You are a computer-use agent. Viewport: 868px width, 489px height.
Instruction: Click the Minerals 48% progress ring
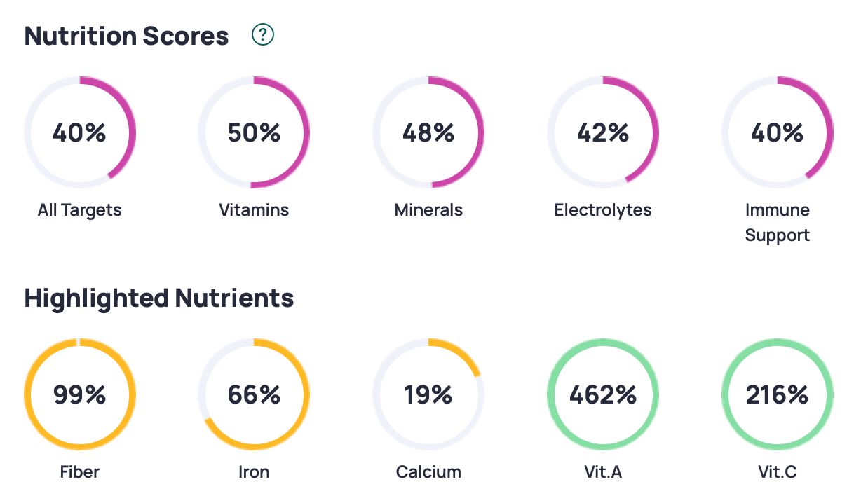[x=428, y=132]
